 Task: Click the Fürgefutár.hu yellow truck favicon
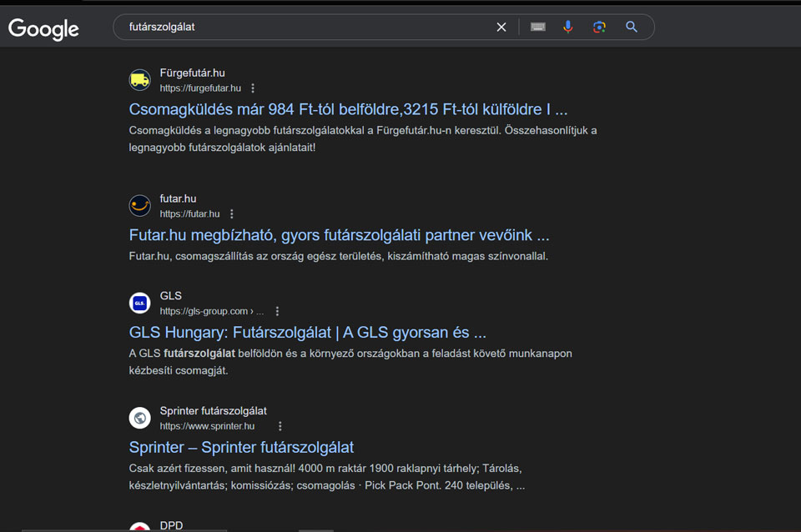click(139, 80)
